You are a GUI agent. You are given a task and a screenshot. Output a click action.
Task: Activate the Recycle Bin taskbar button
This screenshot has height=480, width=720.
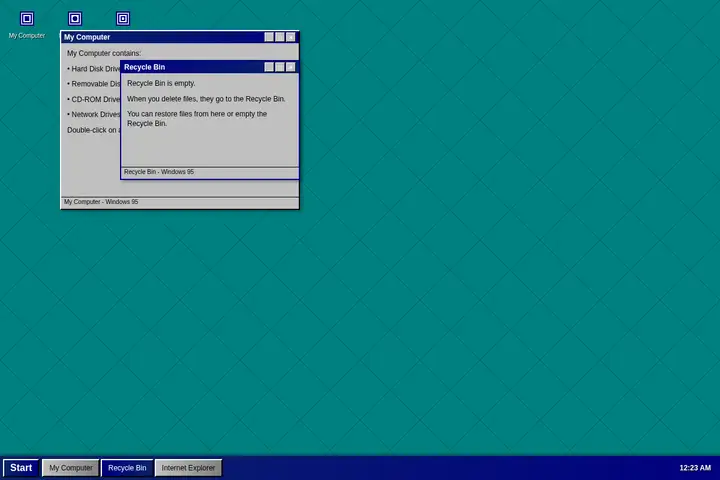pyautogui.click(x=127, y=468)
